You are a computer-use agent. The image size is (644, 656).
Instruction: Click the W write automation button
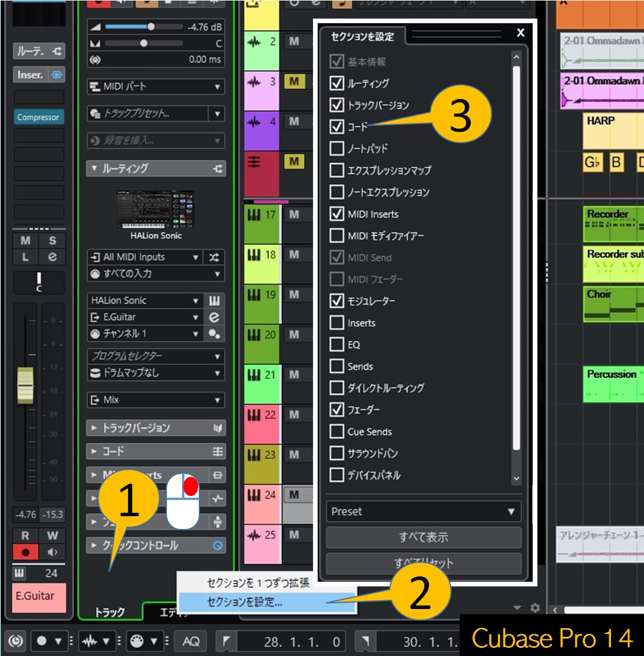[52, 535]
